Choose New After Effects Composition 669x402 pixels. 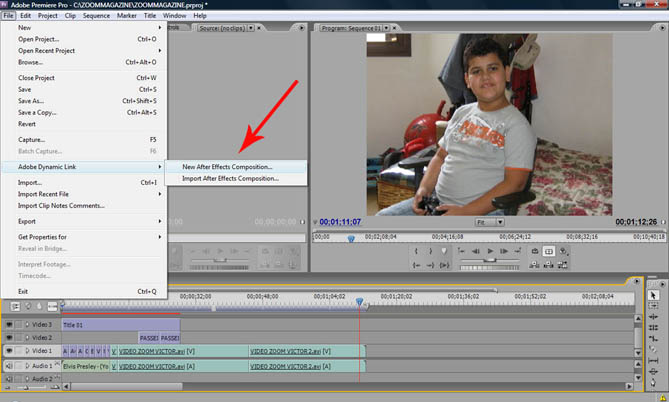[x=227, y=166]
